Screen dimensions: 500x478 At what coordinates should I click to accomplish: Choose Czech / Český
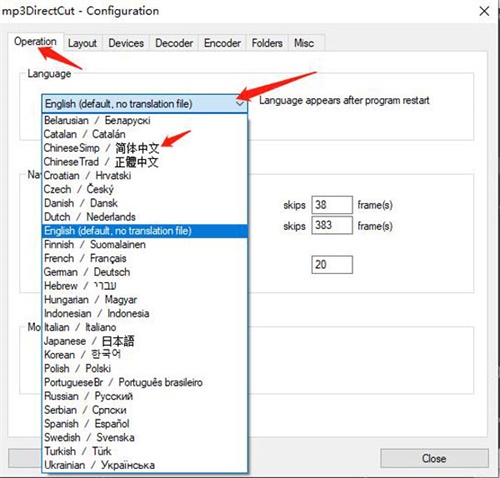(x=145, y=189)
